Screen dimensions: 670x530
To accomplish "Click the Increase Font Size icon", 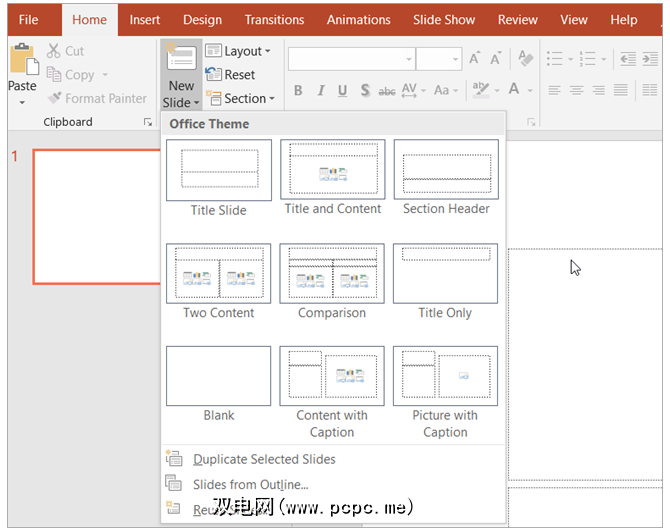I will 475,59.
